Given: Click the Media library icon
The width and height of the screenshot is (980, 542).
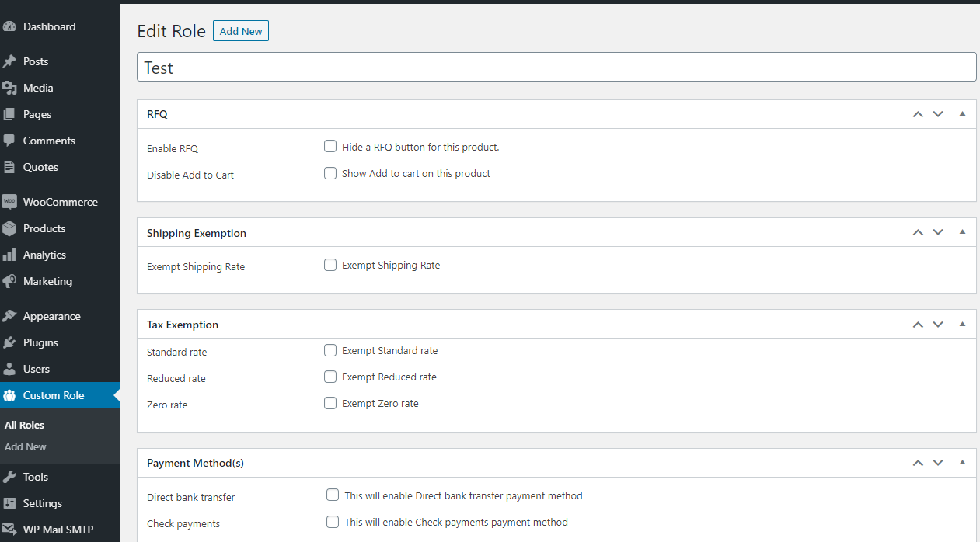Looking at the screenshot, I should click(9, 88).
